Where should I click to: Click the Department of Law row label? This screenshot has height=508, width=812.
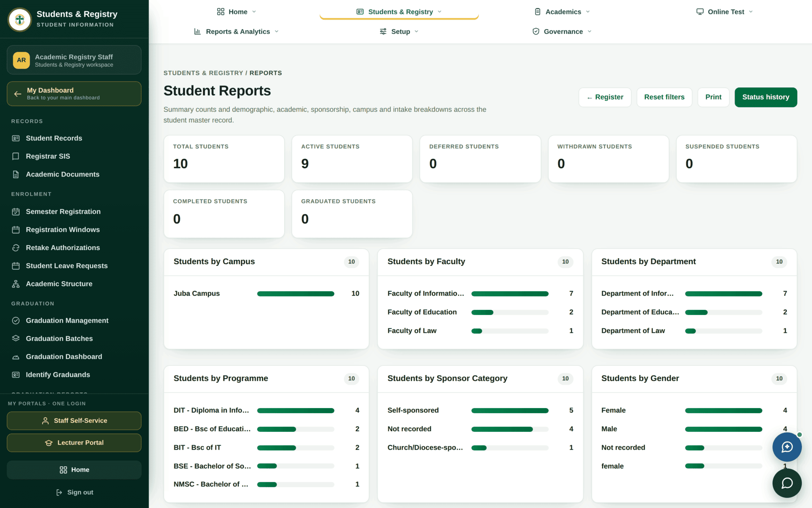[633, 331]
